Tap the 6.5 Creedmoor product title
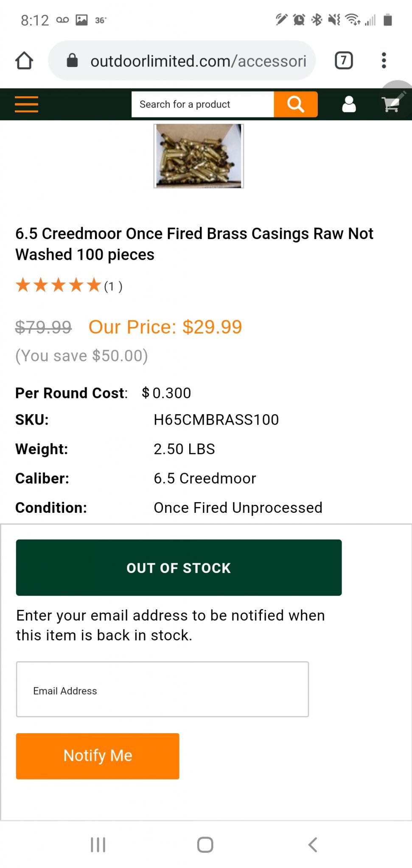 [194, 244]
